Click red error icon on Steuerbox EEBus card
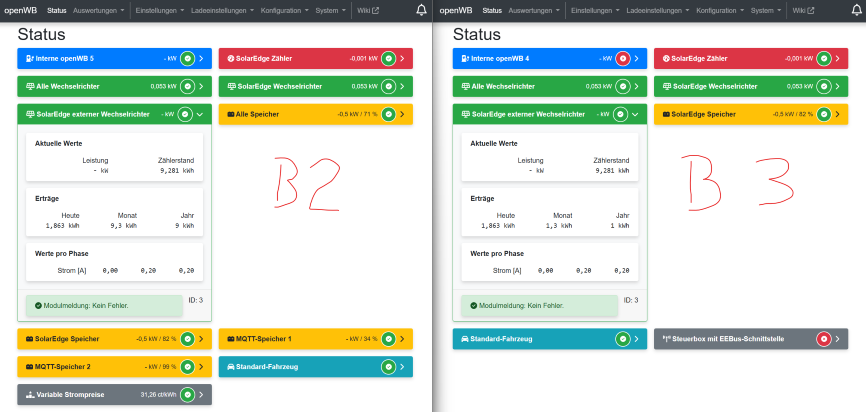 (x=824, y=339)
